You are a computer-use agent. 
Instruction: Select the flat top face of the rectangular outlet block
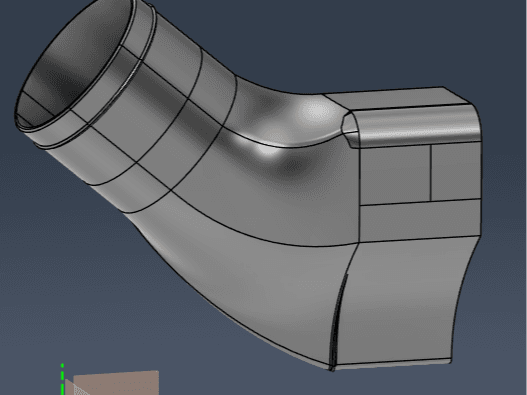coord(397,98)
